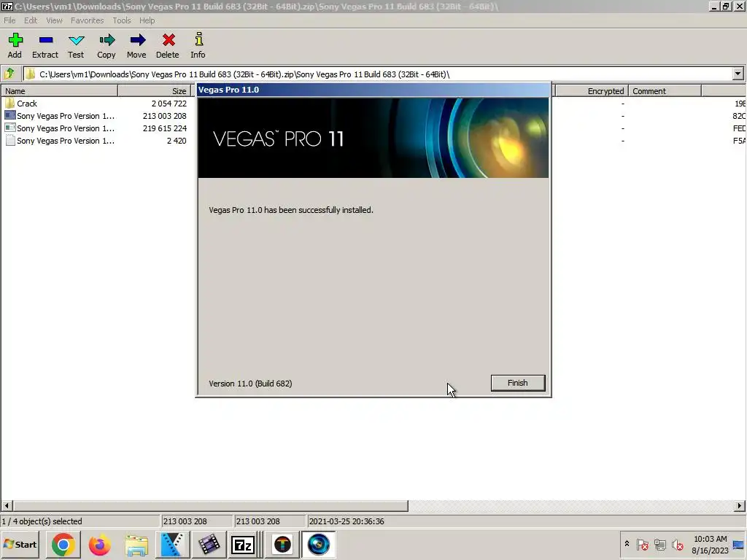
Task: Click the Start button
Action: [x=20, y=545]
